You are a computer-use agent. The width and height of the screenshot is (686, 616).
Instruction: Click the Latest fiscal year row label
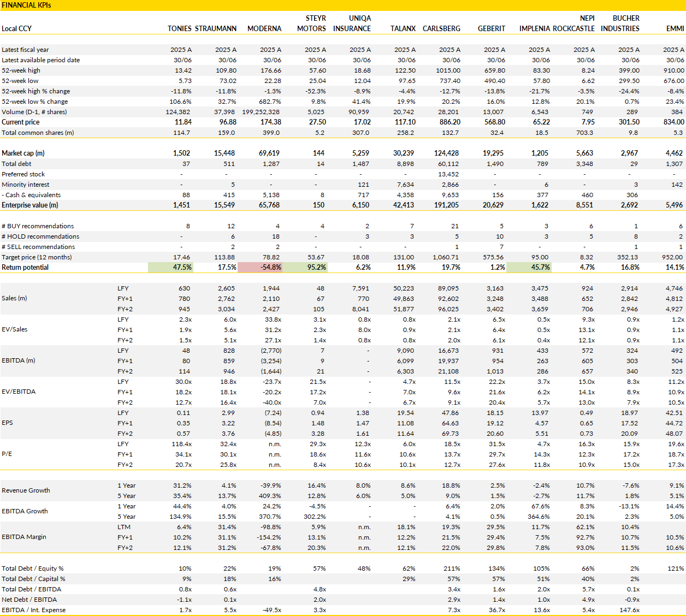click(25, 50)
